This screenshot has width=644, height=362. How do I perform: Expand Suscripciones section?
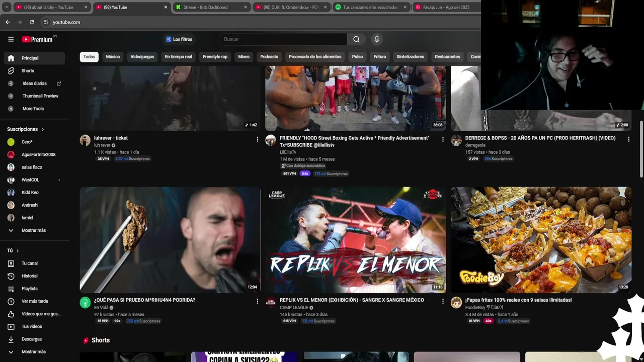tap(26, 129)
